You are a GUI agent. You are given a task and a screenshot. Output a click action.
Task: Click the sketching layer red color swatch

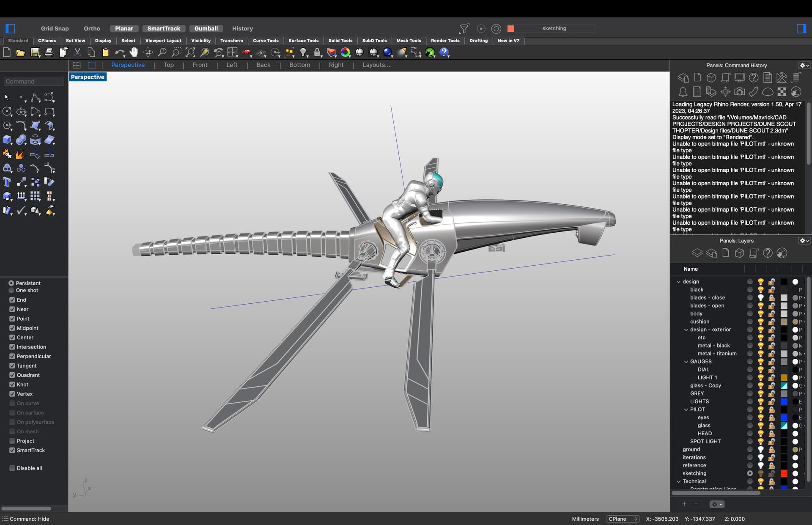[x=784, y=473]
